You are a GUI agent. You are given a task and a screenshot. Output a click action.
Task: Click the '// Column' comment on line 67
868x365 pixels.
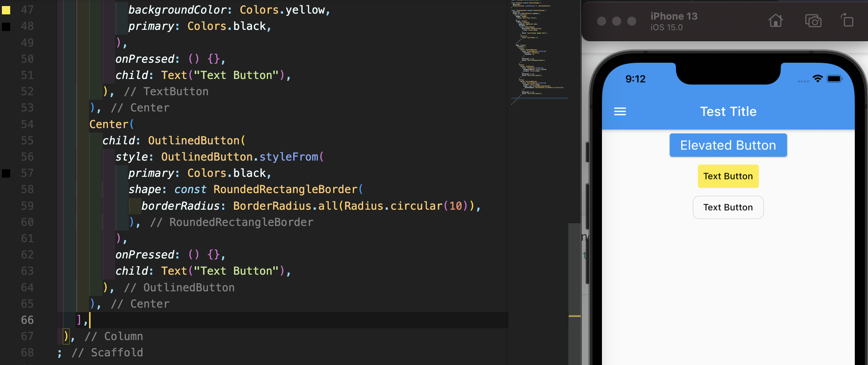tap(114, 336)
